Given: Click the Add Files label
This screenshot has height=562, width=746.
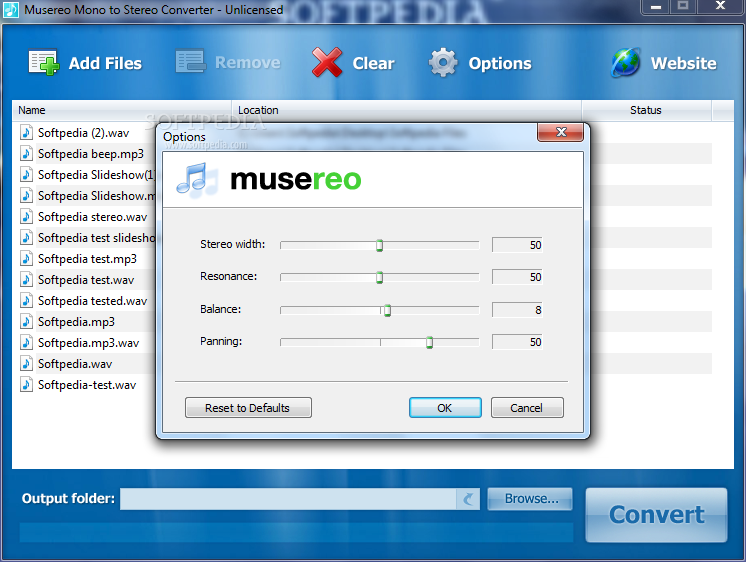Looking at the screenshot, I should point(105,63).
